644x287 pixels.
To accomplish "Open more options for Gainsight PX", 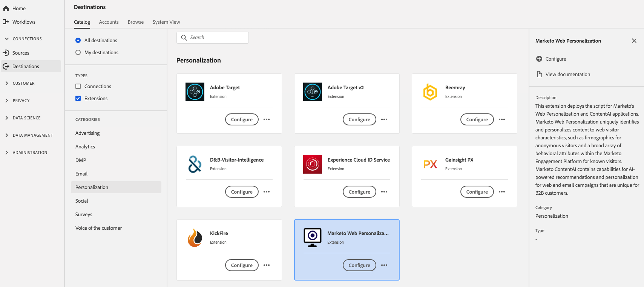I will point(502,192).
